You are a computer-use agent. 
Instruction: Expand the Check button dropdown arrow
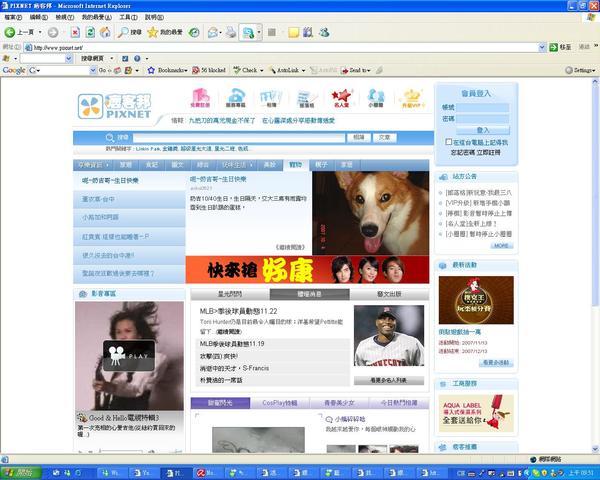tap(262, 70)
